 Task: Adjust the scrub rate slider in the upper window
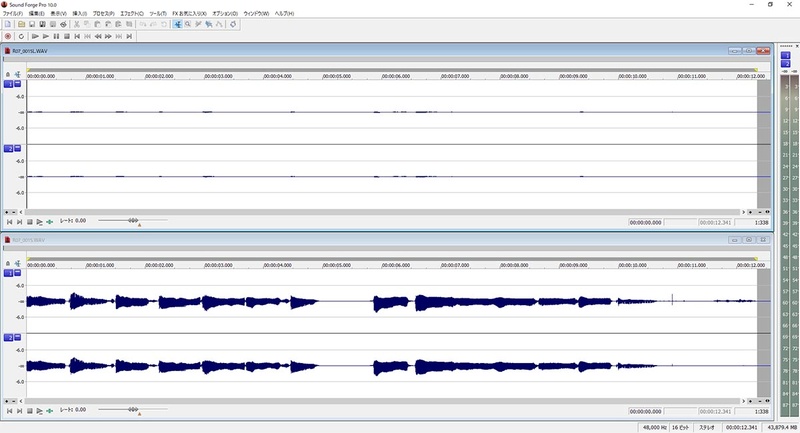click(x=133, y=221)
